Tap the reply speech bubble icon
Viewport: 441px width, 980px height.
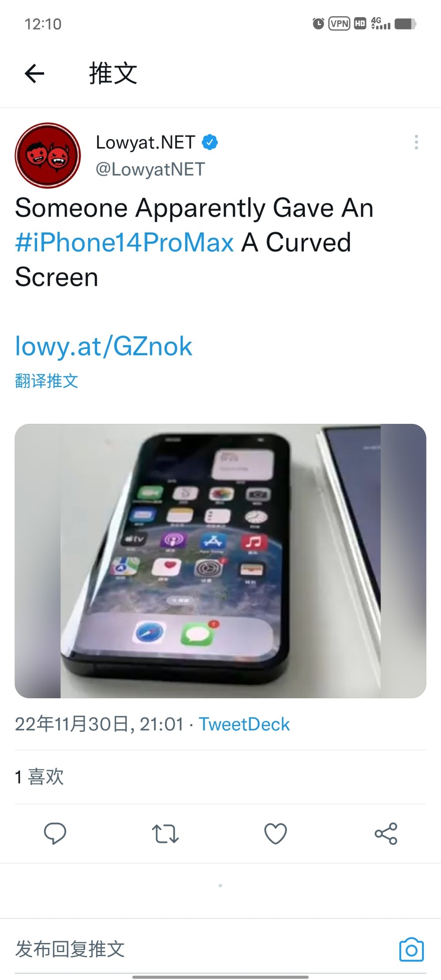pyautogui.click(x=55, y=834)
